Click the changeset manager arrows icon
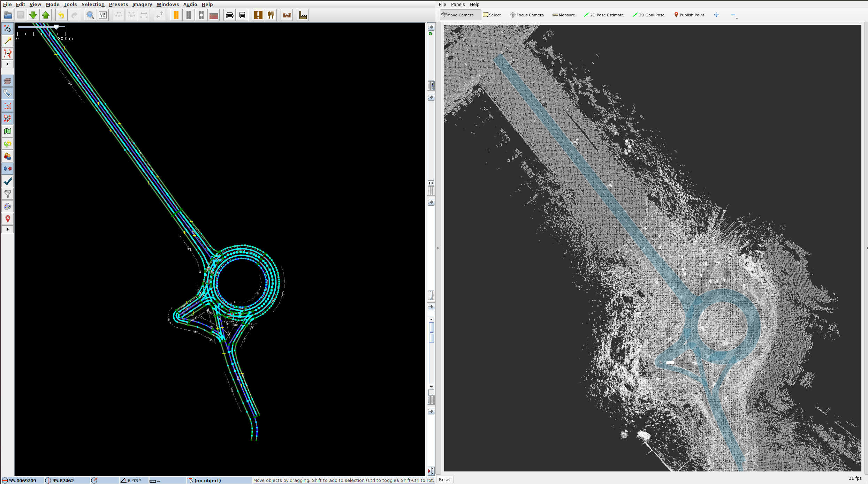Image resolution: width=868 pixels, height=484 pixels. click(x=8, y=144)
